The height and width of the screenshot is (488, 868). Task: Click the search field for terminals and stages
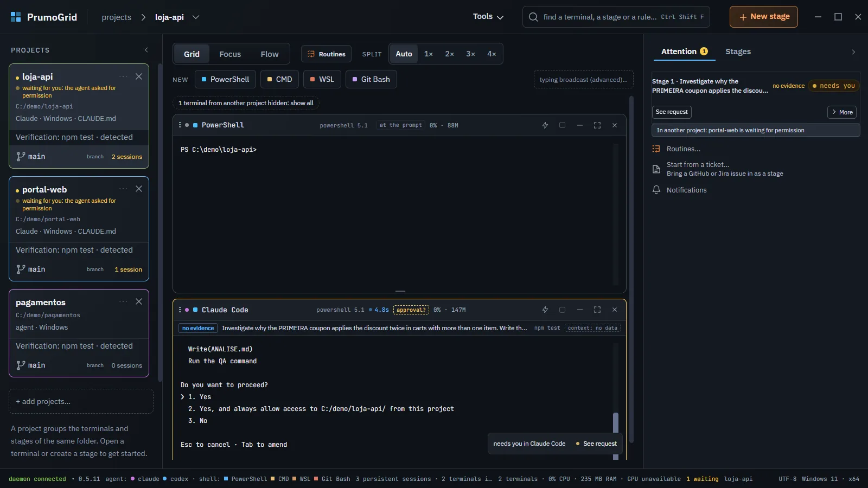(x=616, y=17)
